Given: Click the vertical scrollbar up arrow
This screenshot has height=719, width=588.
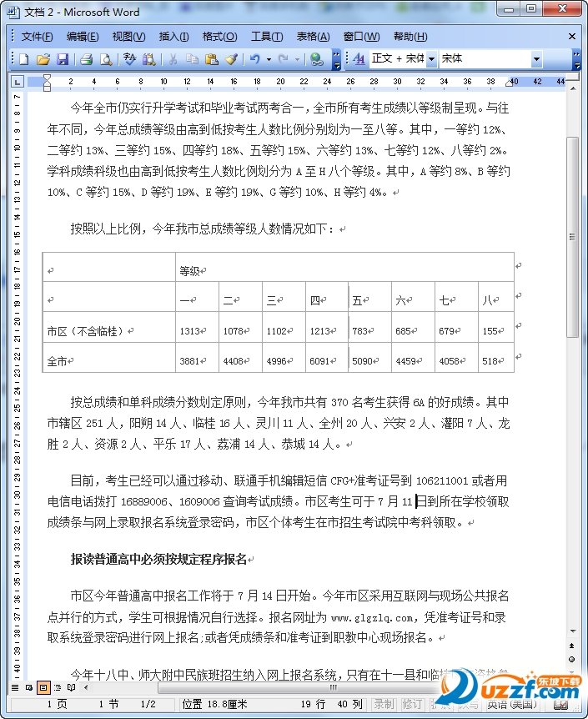Looking at the screenshot, I should click(x=572, y=88).
